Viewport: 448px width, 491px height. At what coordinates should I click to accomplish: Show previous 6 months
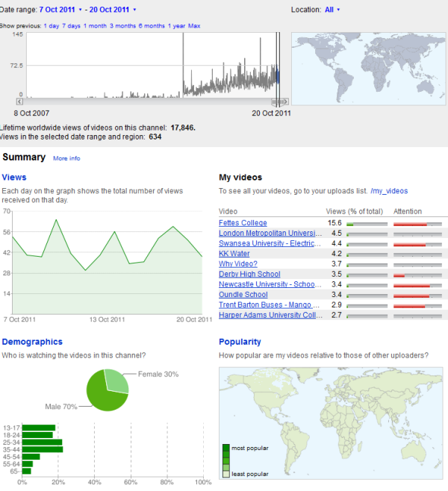point(152,26)
